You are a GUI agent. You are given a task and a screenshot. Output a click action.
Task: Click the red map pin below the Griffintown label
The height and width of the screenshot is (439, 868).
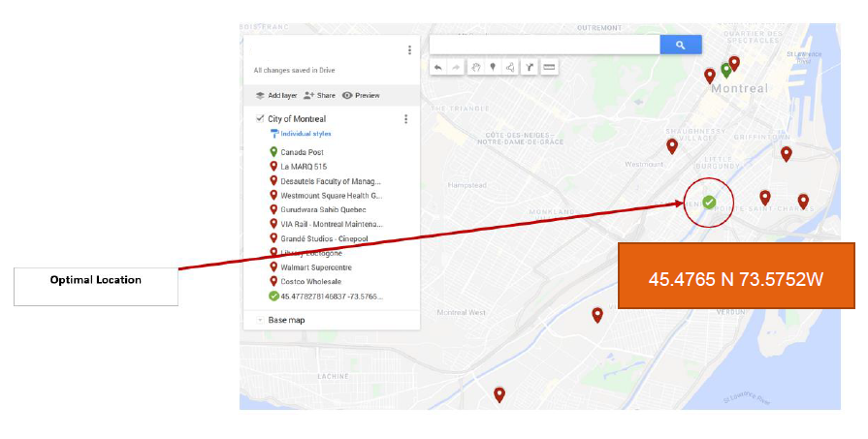(787, 154)
